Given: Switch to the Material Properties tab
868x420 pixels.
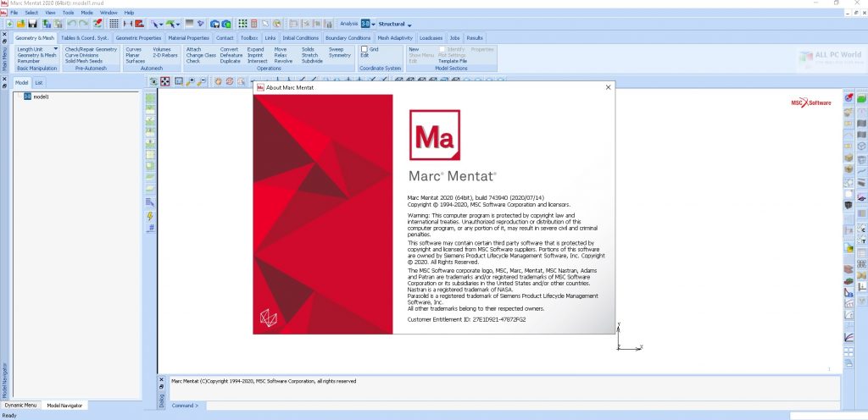Looking at the screenshot, I should pyautogui.click(x=188, y=38).
